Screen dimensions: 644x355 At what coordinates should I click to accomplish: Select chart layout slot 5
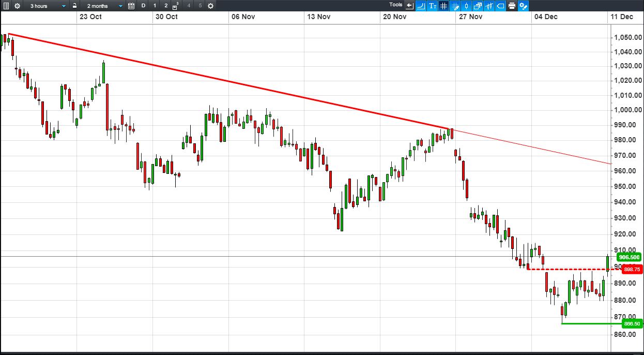point(200,6)
